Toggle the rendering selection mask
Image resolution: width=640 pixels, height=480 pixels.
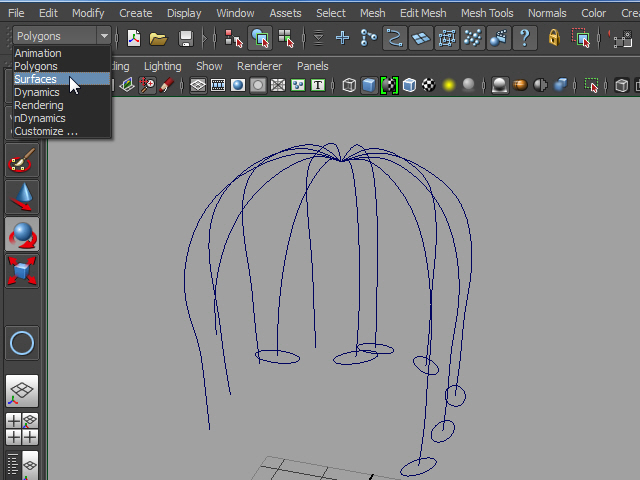click(x=499, y=38)
